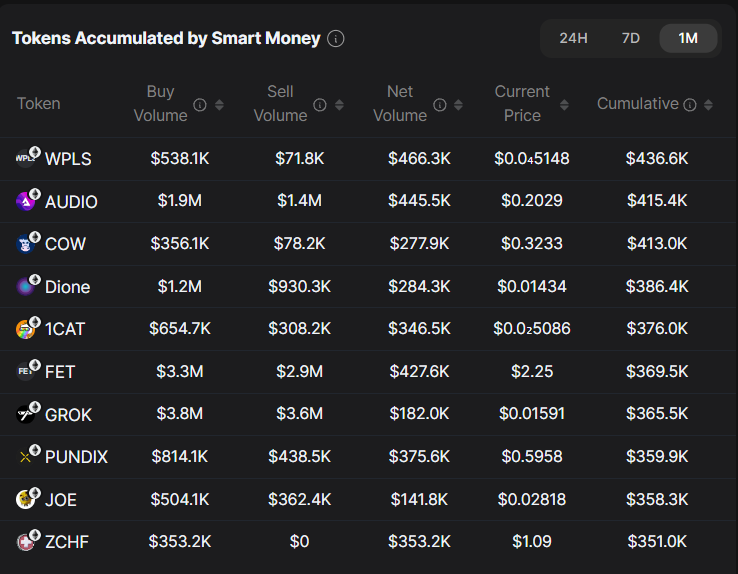Open the FET token name
Viewport: 738px width, 574px height.
60,372
